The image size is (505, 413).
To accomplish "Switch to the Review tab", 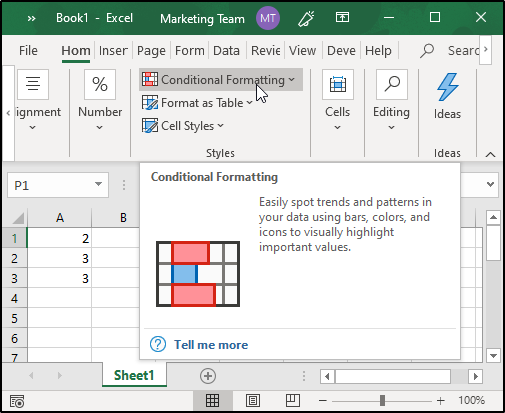I will (x=265, y=51).
